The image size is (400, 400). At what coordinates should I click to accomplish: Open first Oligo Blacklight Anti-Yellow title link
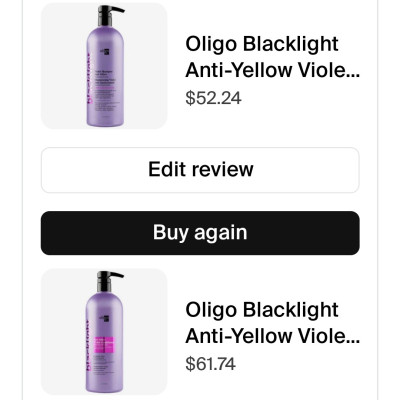(x=272, y=57)
